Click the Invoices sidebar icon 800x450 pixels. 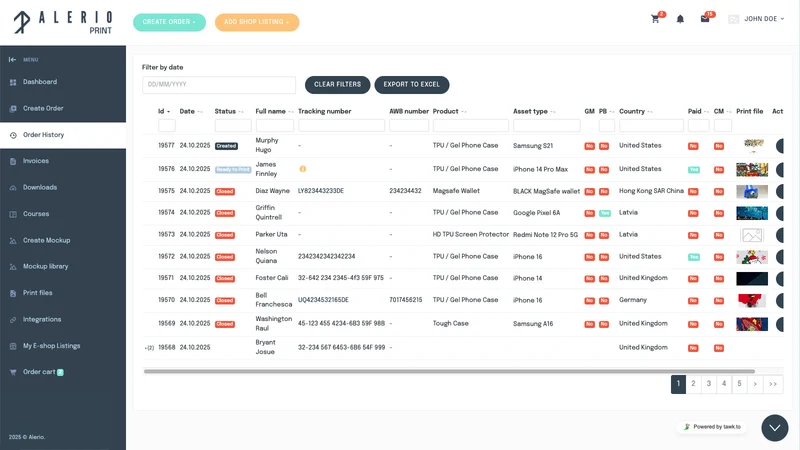(x=13, y=161)
